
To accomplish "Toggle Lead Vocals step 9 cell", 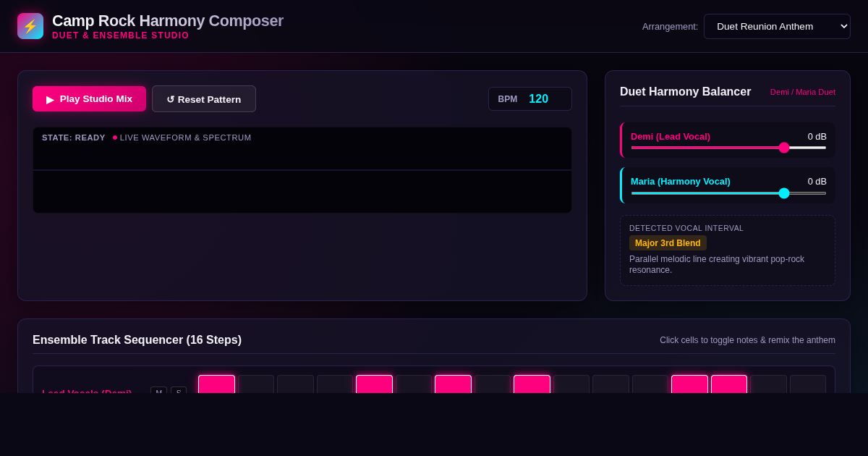I will click(532, 384).
